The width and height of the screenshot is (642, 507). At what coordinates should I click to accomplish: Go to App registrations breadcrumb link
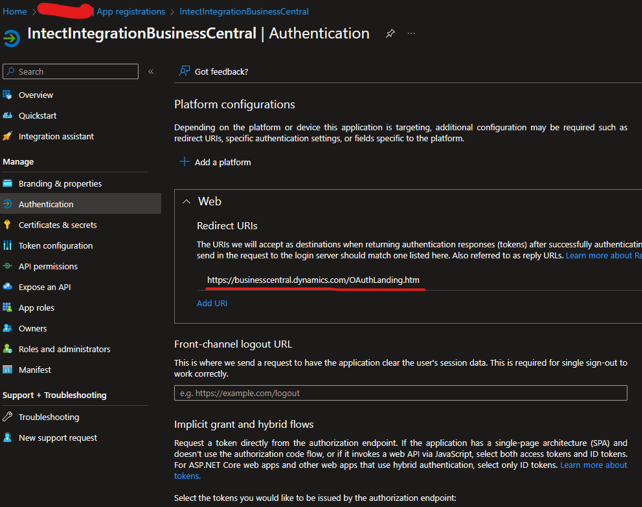click(131, 11)
